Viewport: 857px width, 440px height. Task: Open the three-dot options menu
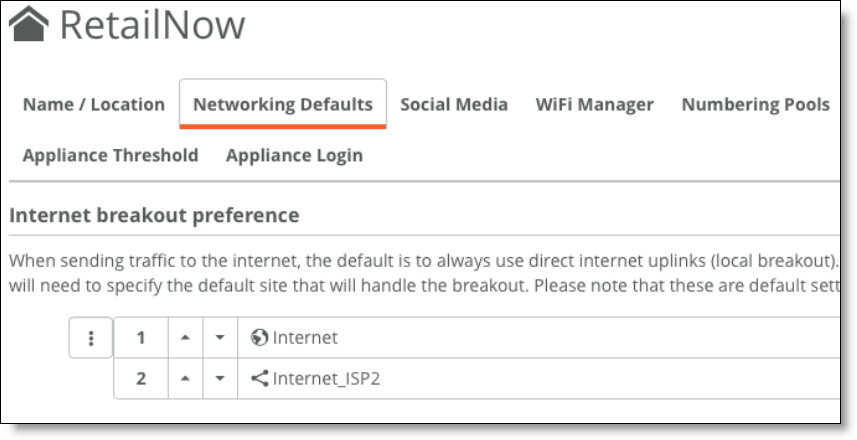[91, 338]
